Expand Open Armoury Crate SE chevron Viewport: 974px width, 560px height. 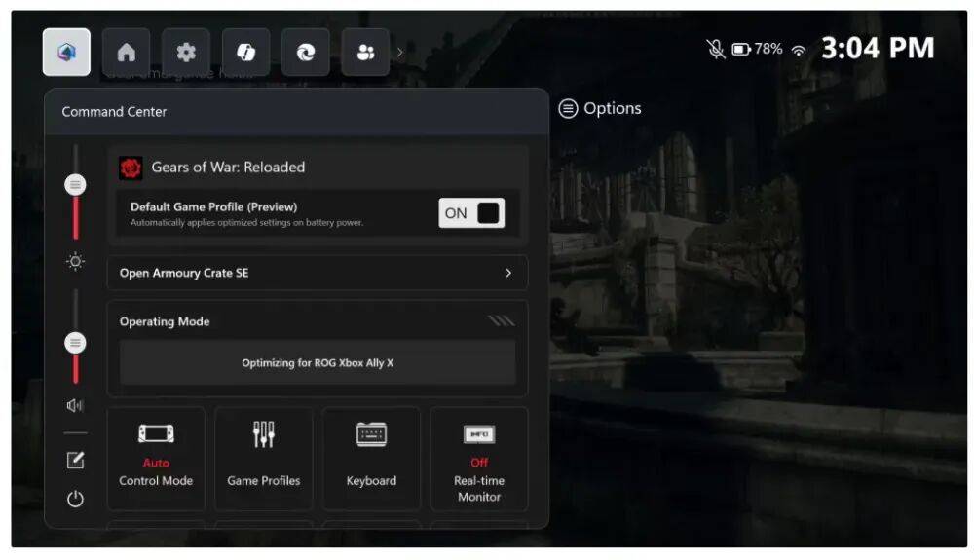tap(507, 273)
